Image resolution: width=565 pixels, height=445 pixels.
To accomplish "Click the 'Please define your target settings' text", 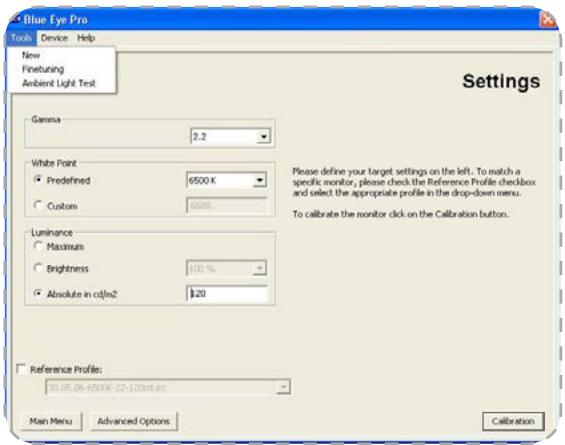I will tap(414, 182).
